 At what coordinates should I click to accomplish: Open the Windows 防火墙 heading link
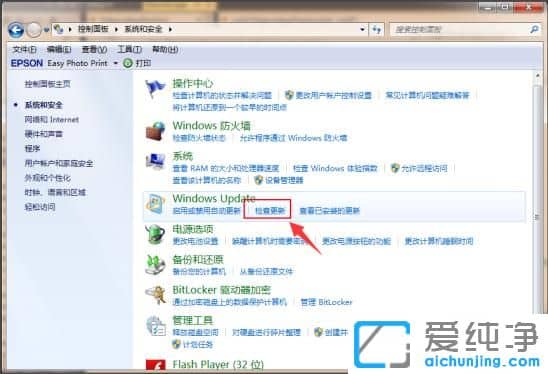point(211,125)
